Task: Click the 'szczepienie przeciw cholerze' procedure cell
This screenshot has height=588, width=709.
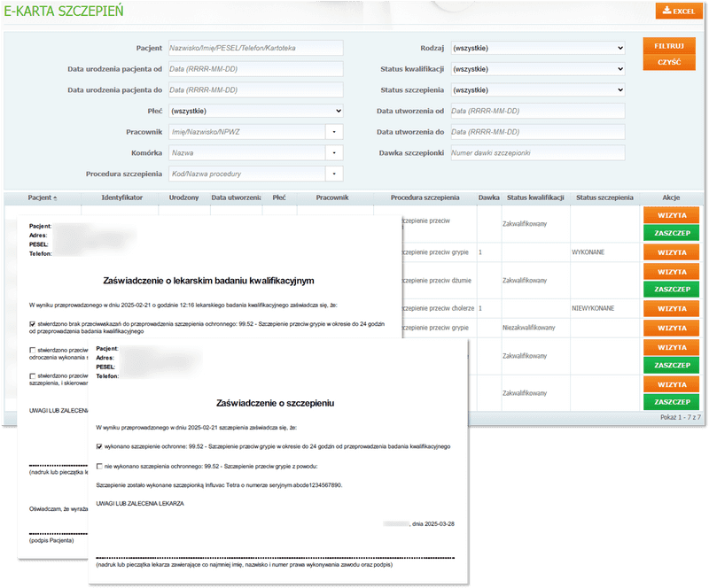Action: (438, 308)
